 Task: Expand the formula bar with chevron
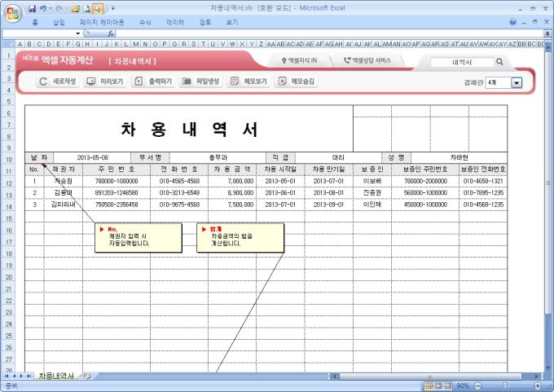(x=547, y=33)
